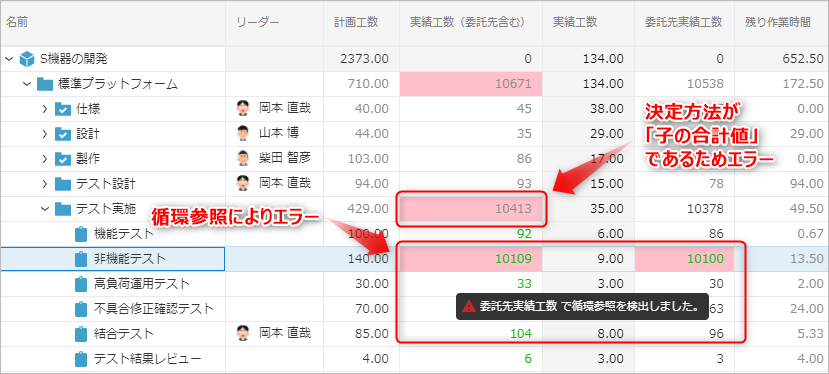Collapse the 標準プラットフォーム tree node
Viewport: 829px width, 374px height.
[27, 84]
